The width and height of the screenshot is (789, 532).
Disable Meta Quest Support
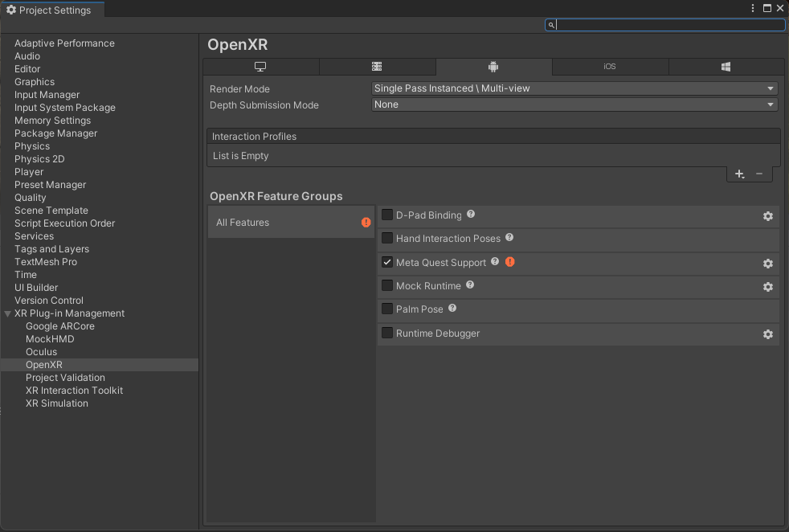(386, 262)
